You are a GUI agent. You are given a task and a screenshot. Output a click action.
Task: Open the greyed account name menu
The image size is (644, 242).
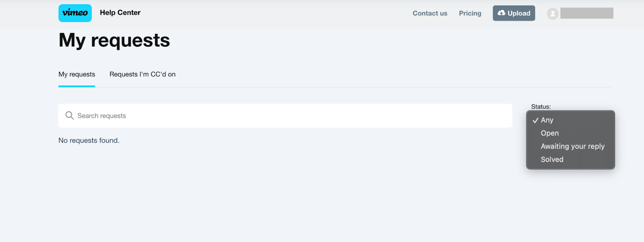587,13
